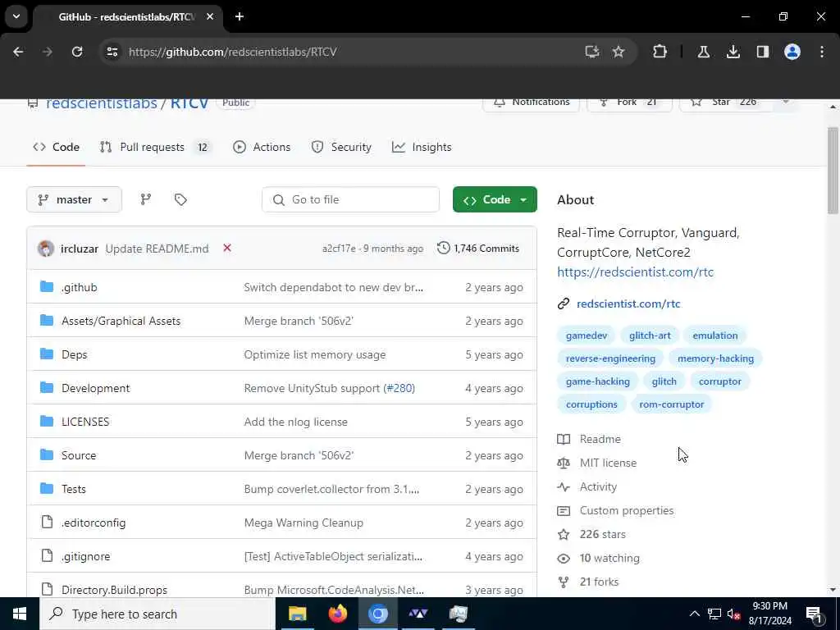Open a new browser tab
The image size is (840, 630).
[240, 16]
